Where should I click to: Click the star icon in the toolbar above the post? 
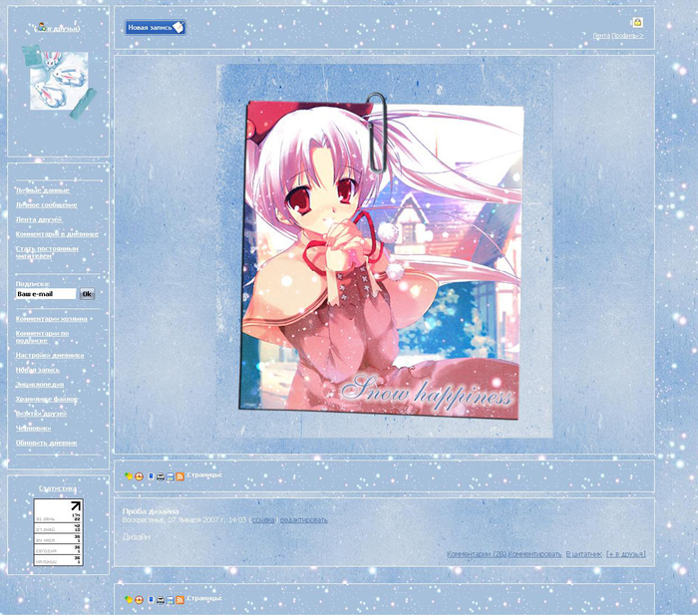pyautogui.click(x=129, y=476)
